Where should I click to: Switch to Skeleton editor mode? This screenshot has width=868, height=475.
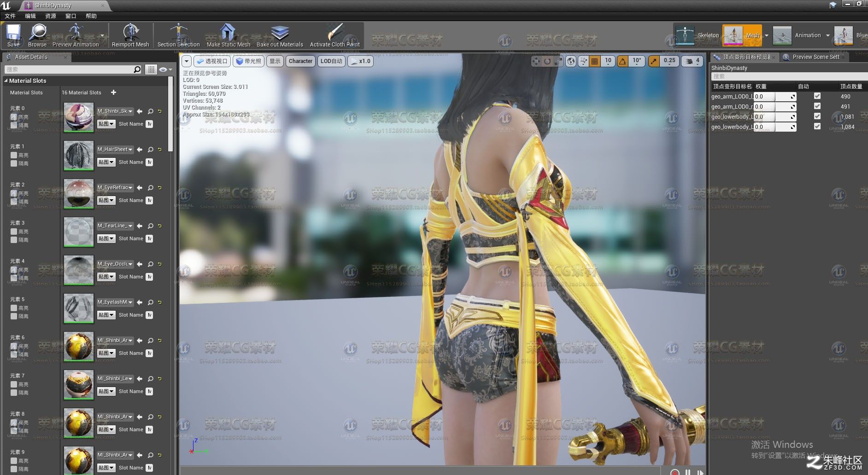[x=697, y=35]
